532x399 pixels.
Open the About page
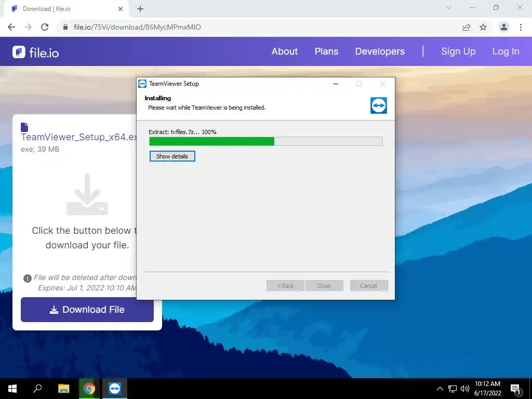pyautogui.click(x=284, y=51)
